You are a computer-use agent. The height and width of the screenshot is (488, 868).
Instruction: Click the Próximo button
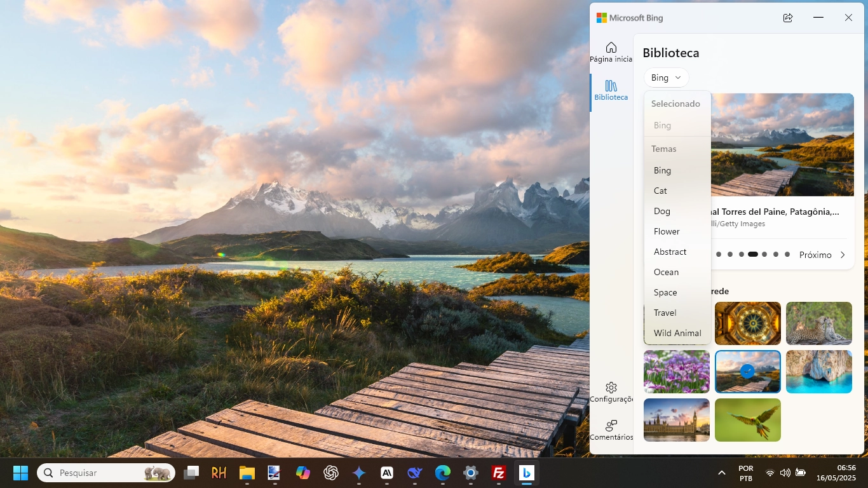[815, 255]
